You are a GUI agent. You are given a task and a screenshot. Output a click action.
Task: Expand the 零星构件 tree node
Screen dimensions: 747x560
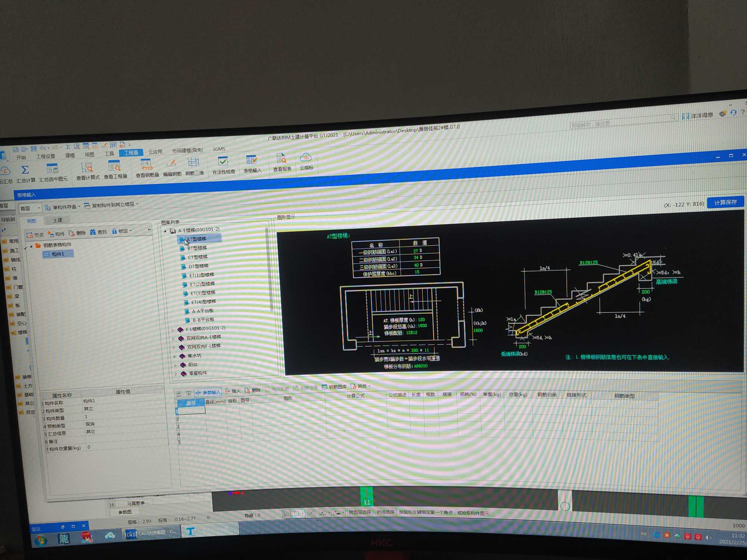pyautogui.click(x=176, y=374)
